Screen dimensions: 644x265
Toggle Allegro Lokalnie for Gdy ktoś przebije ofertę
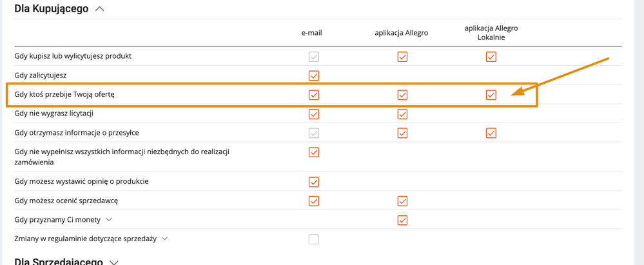pos(491,95)
